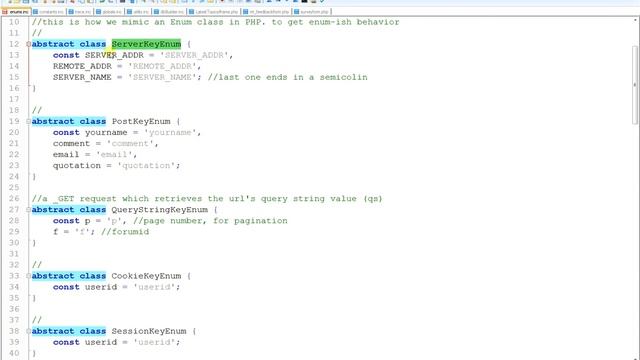Click SERVER_NAME constant name on line 15
Screen dimensions: 640x360
[82, 77]
